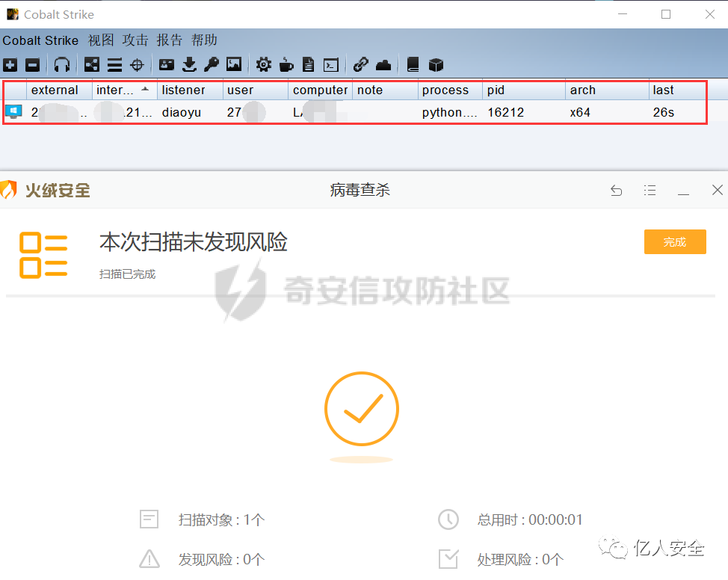Viewport: 728px width, 580px height.
Task: Select the Windows beacon session icon
Action: point(13,112)
